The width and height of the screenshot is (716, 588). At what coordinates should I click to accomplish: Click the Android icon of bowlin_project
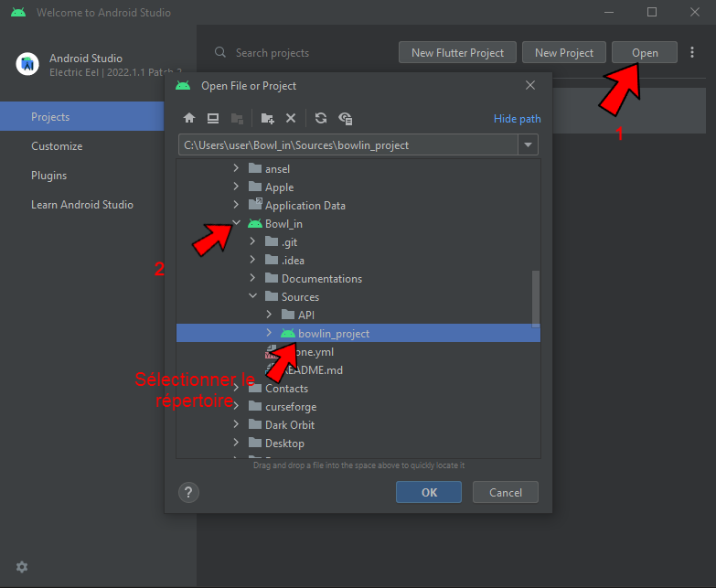(288, 333)
